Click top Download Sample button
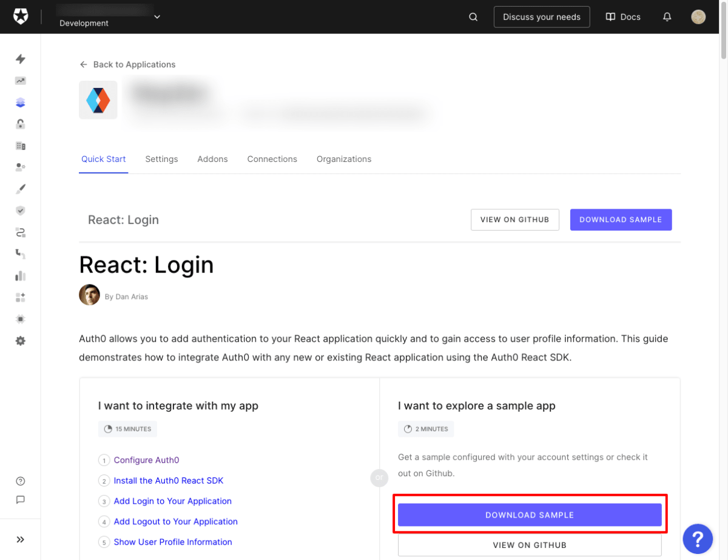 click(621, 220)
